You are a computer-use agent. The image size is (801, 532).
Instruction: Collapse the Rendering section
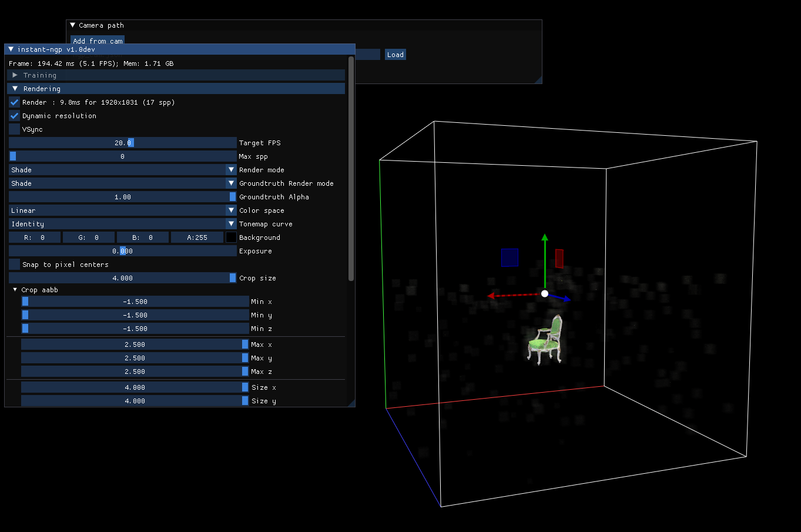(x=14, y=88)
